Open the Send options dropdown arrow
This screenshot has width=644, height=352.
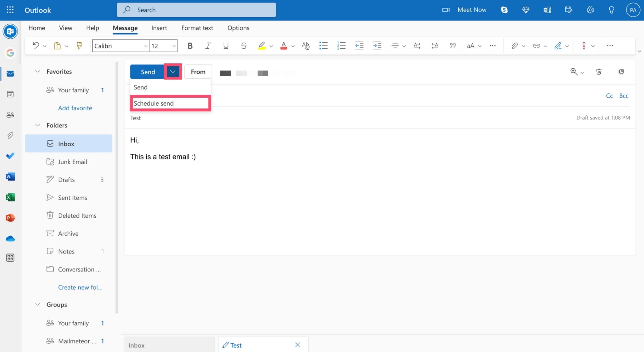point(173,72)
